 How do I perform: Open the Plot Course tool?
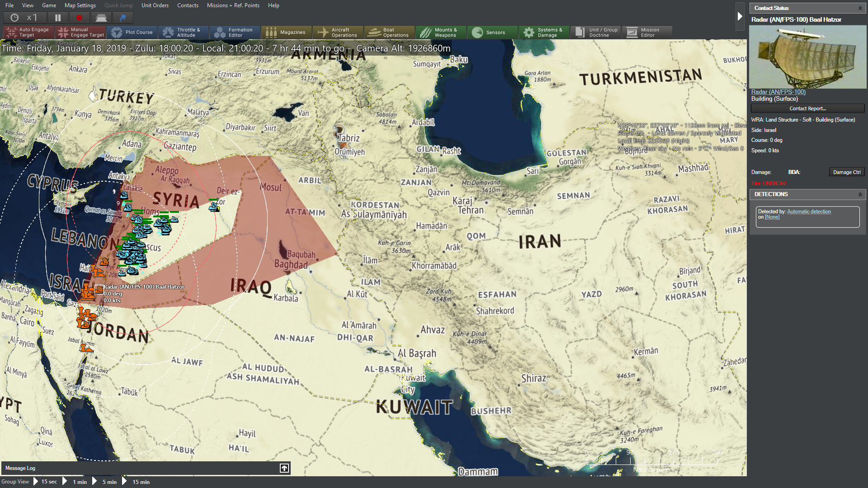click(132, 32)
